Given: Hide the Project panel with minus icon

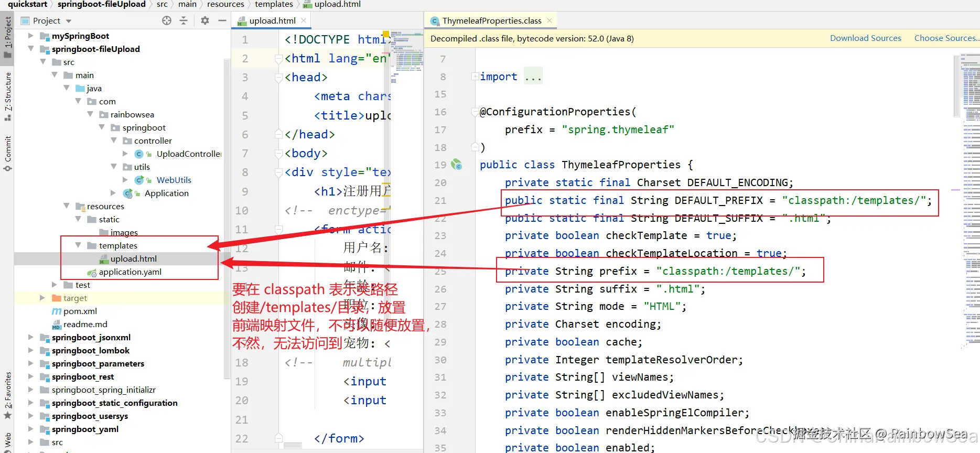Looking at the screenshot, I should click(222, 20).
